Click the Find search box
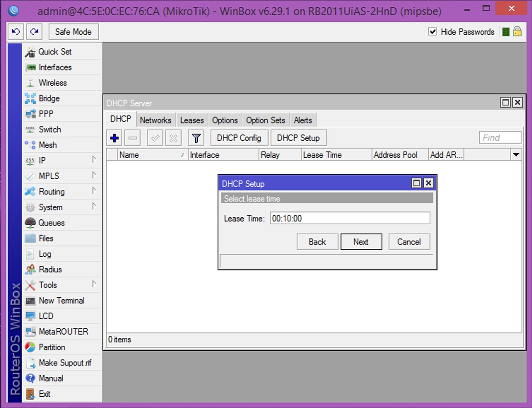This screenshot has width=532, height=408. pyautogui.click(x=500, y=138)
